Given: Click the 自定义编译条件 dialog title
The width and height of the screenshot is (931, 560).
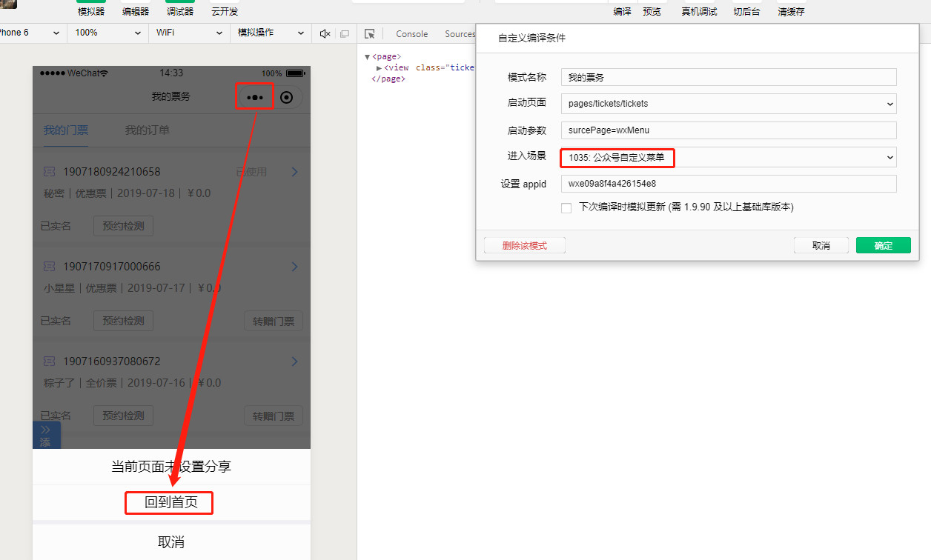Looking at the screenshot, I should point(531,38).
